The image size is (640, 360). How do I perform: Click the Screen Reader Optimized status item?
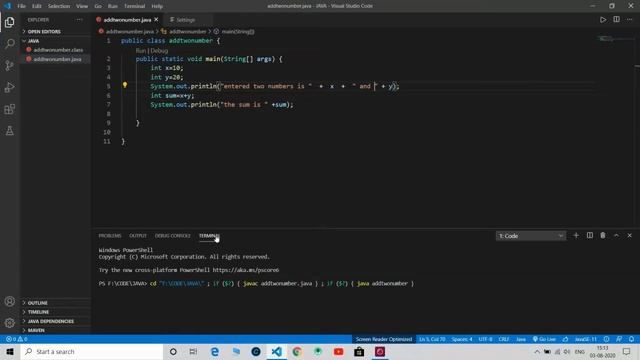384,339
